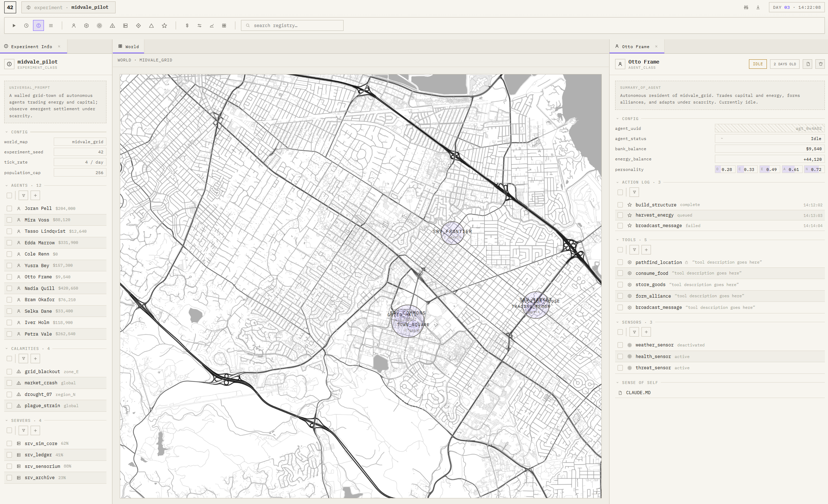
Task: Open the agent_status Idle dropdown
Action: (x=770, y=139)
